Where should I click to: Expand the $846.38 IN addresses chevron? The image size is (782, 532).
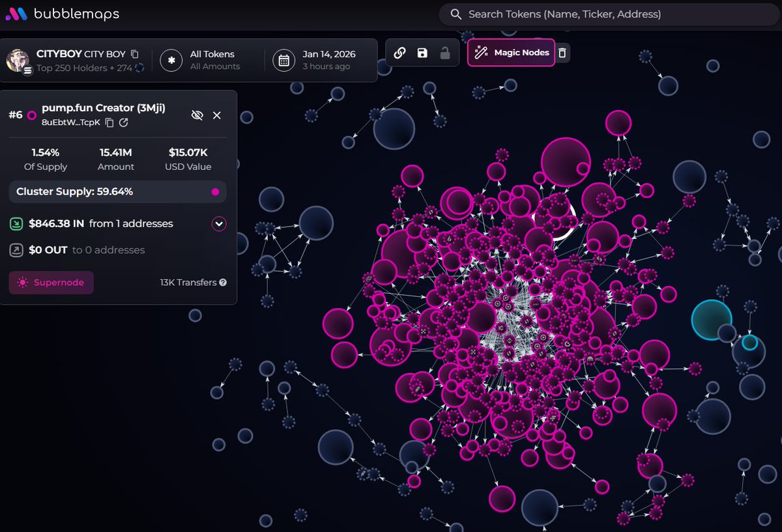219,224
